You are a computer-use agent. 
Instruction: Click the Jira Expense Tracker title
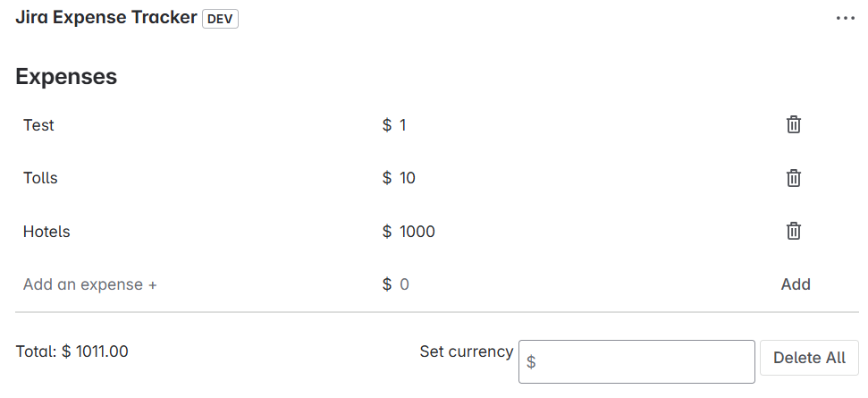click(x=105, y=18)
